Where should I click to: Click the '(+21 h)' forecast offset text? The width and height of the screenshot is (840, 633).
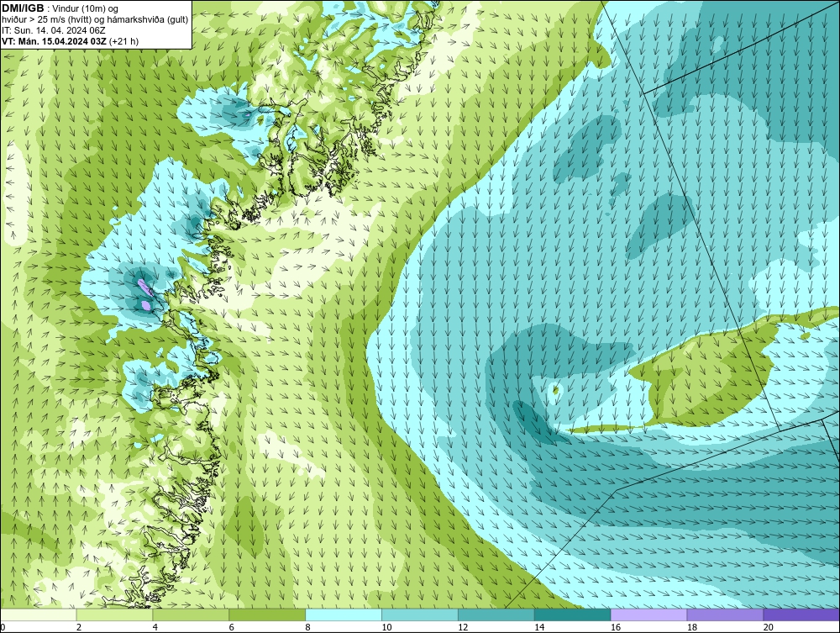[x=123, y=41]
